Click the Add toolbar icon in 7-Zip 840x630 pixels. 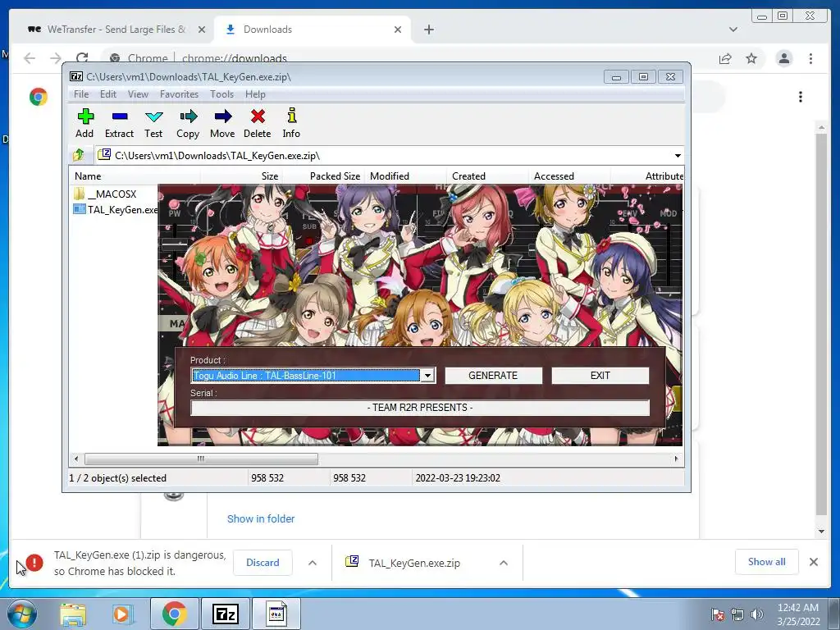[x=84, y=123]
